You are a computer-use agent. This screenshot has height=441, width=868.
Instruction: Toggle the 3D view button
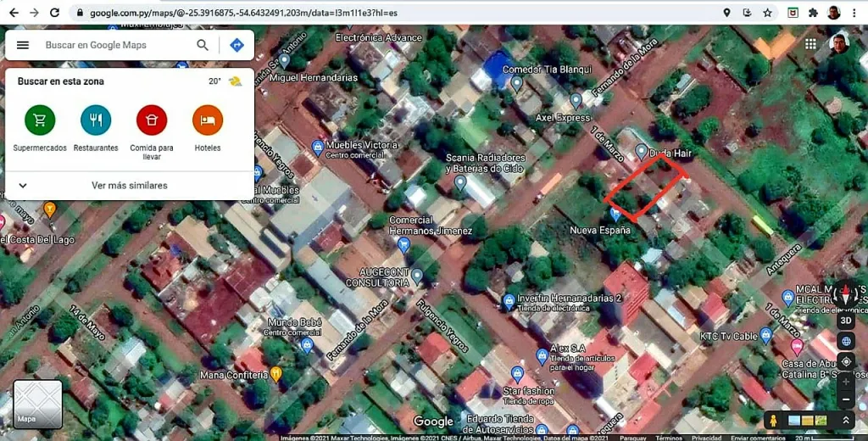click(846, 321)
